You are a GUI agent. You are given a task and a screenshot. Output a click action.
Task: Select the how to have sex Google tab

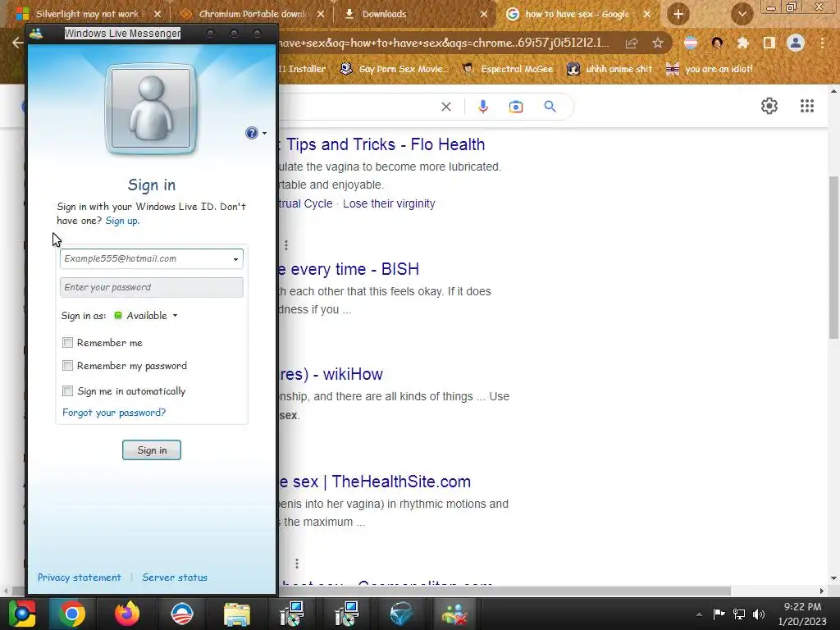click(x=578, y=14)
